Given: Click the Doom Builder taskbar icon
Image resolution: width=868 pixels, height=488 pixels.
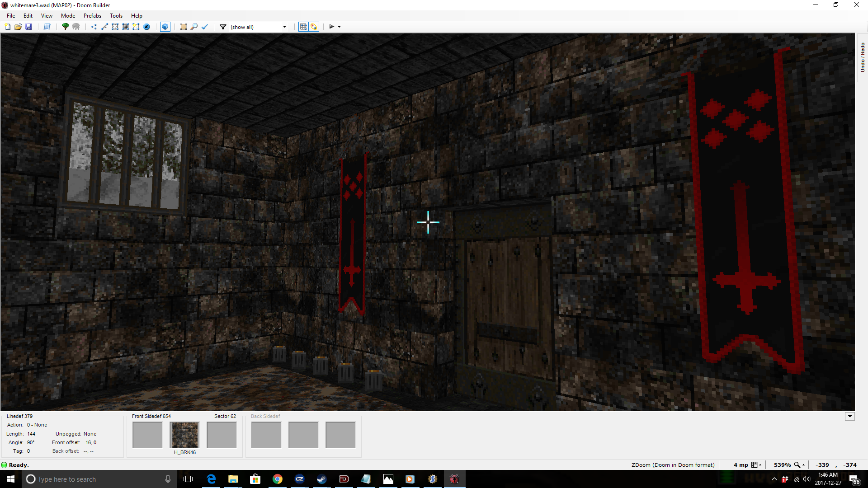Looking at the screenshot, I should [x=454, y=479].
